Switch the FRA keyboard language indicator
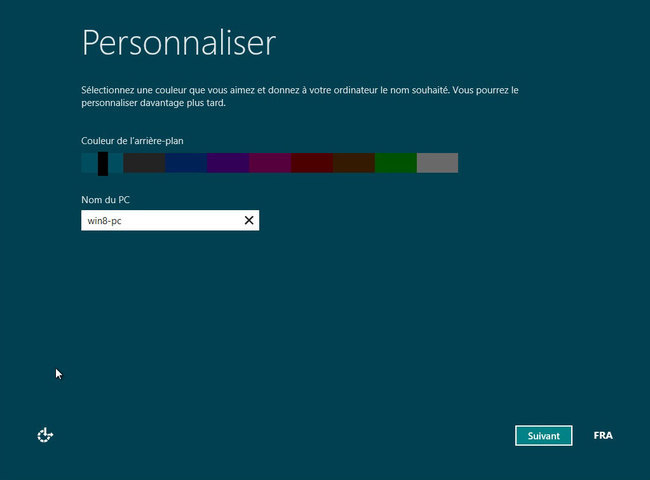This screenshot has width=650, height=480. [x=603, y=436]
